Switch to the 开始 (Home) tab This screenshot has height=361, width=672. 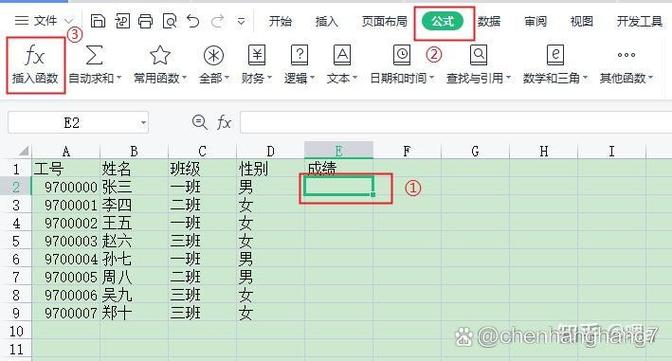280,21
